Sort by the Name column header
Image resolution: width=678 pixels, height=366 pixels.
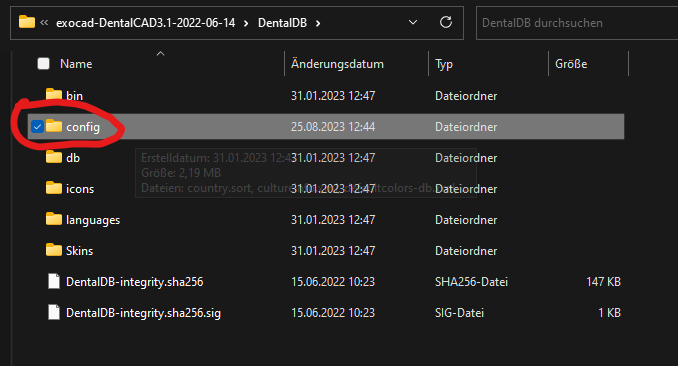pos(76,64)
